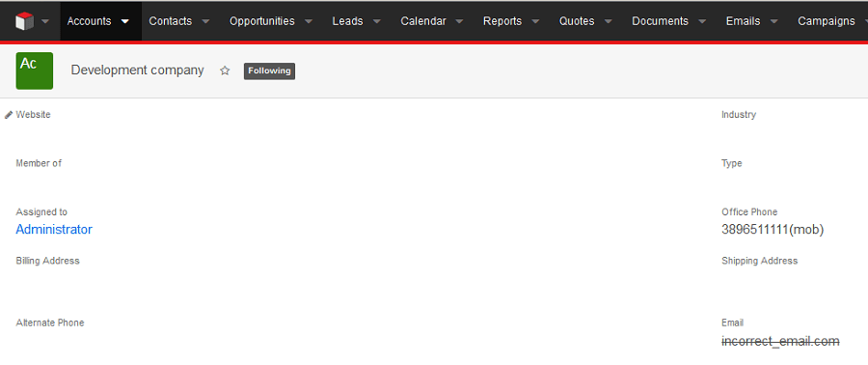Click the pencil edit icon beside Website
Viewport: 868px width, 365px height.
tap(9, 115)
